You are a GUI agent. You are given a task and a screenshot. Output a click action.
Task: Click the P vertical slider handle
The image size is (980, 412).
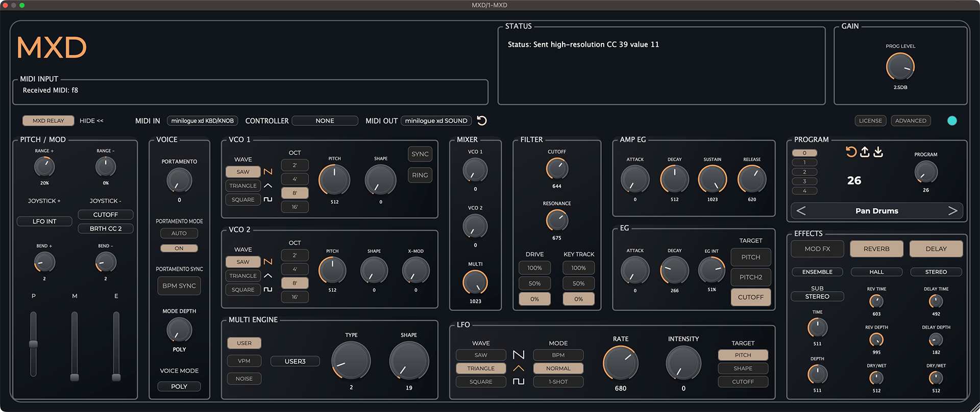point(34,344)
